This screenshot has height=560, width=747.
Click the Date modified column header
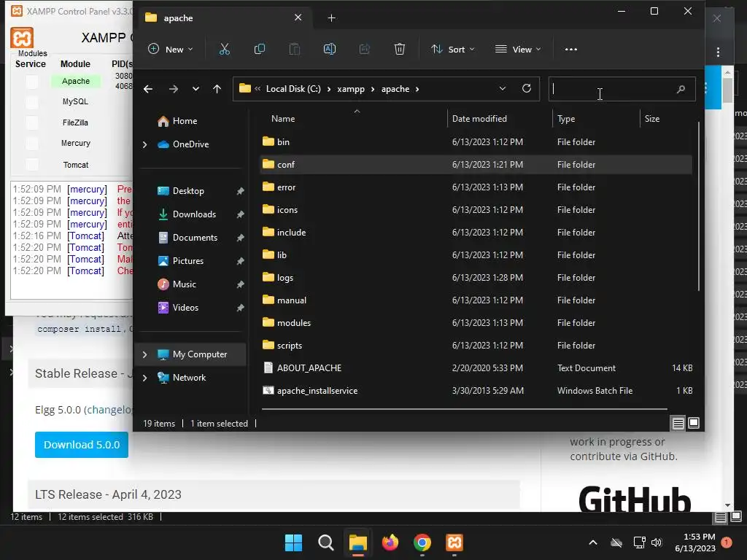[x=479, y=119]
